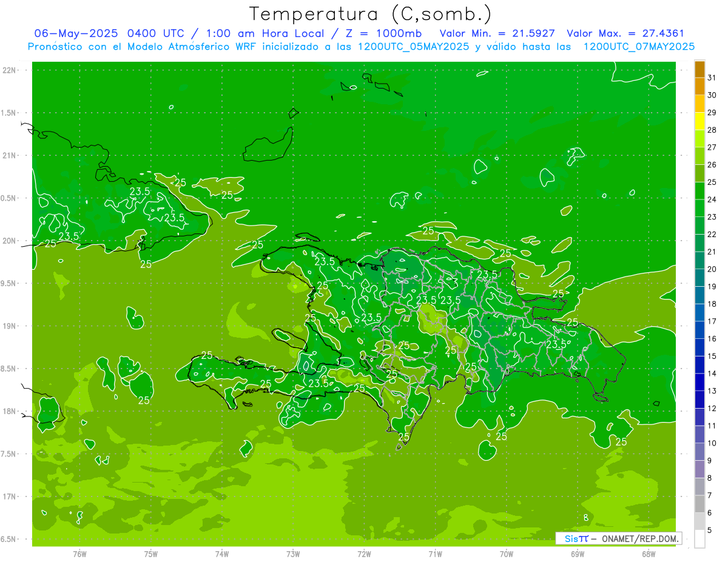
Task: Click the gray legend swatch between 6 and 7
Action: [x=699, y=504]
